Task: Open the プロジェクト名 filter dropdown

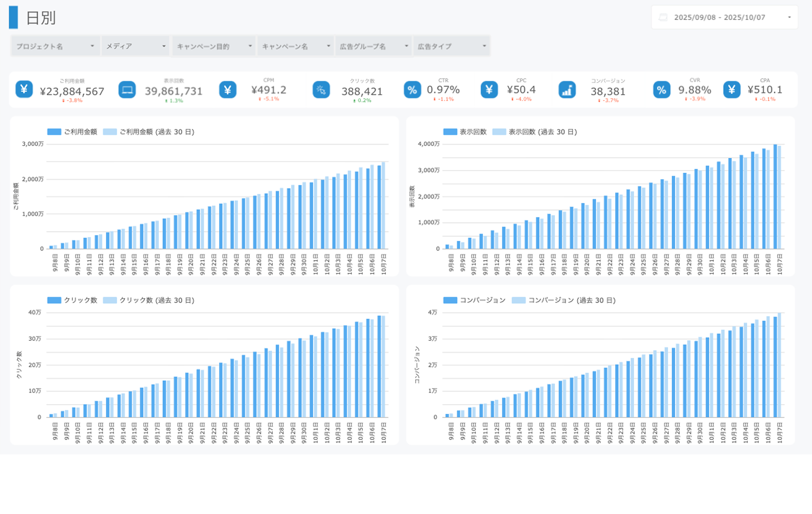Action: 55,46
